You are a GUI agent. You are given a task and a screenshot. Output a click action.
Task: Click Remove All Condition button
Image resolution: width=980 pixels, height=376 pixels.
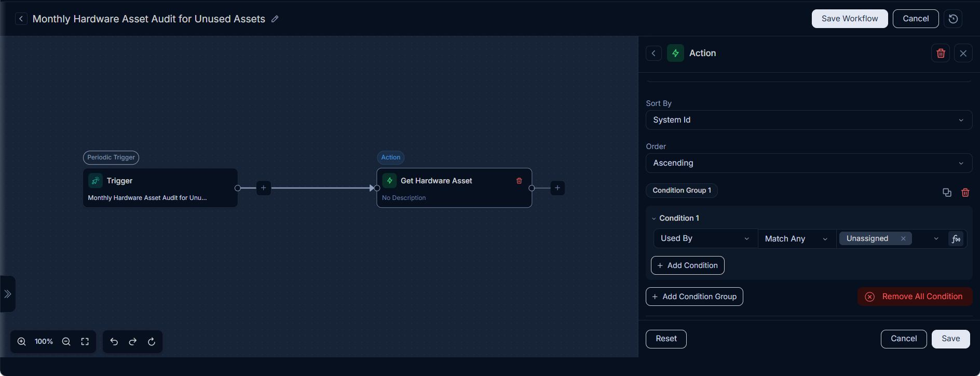pyautogui.click(x=915, y=297)
